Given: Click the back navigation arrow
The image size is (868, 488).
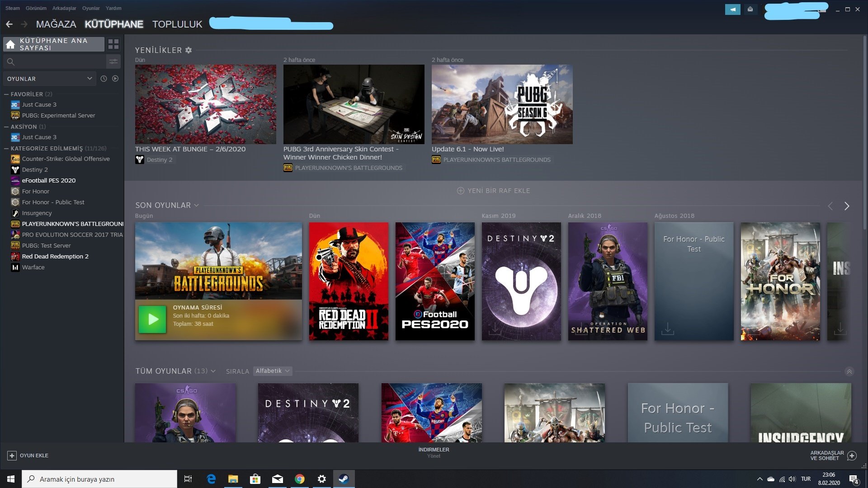Looking at the screenshot, I should pyautogui.click(x=9, y=24).
